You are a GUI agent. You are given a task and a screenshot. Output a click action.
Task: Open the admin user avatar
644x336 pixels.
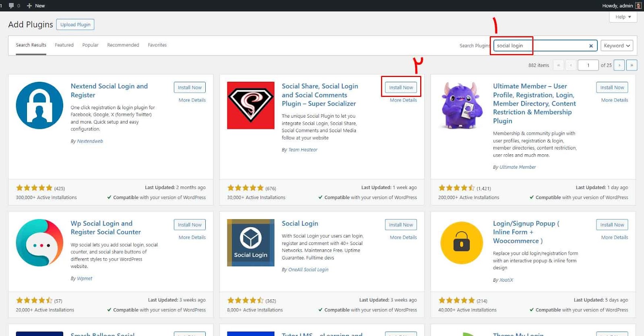pyautogui.click(x=638, y=6)
